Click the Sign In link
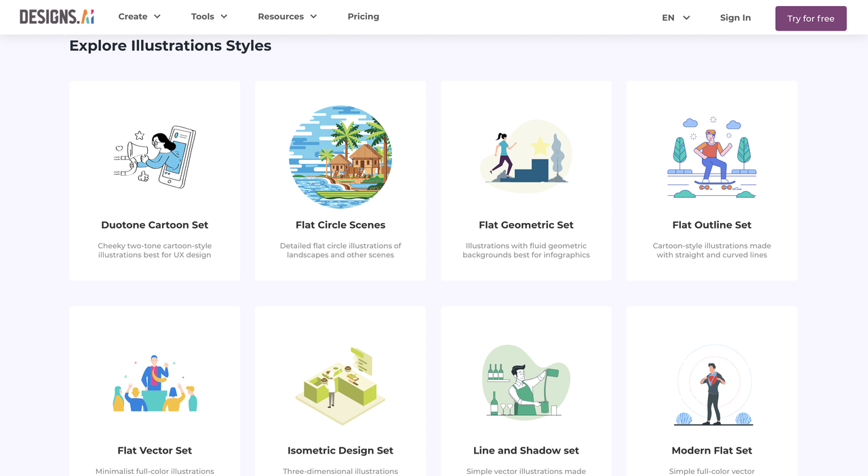 click(x=735, y=18)
